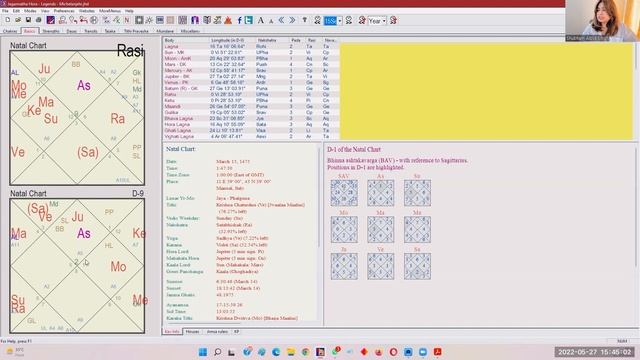Click the Windows Start button

click(x=203, y=352)
